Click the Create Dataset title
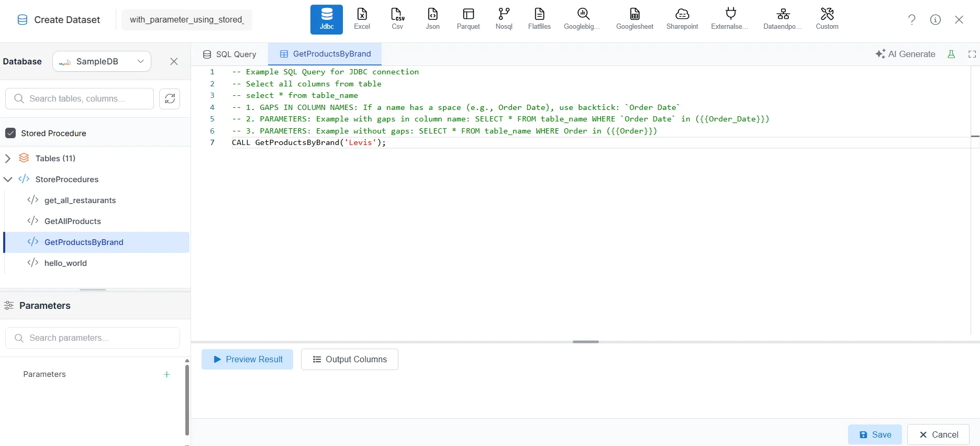The height and width of the screenshot is (446, 980). tap(67, 20)
